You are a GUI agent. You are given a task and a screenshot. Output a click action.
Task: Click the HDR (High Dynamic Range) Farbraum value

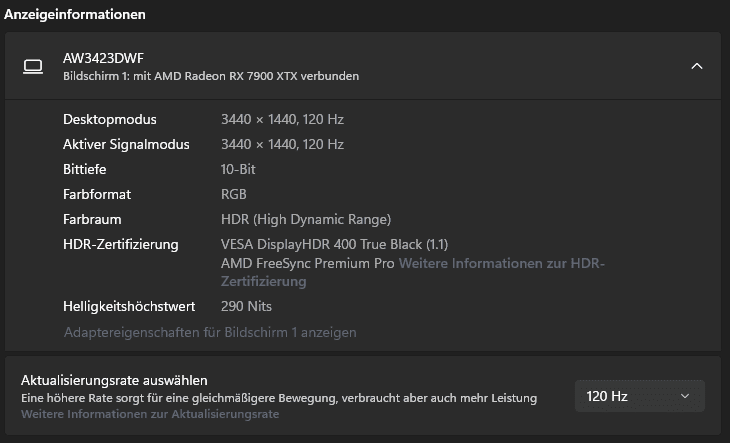coord(305,219)
